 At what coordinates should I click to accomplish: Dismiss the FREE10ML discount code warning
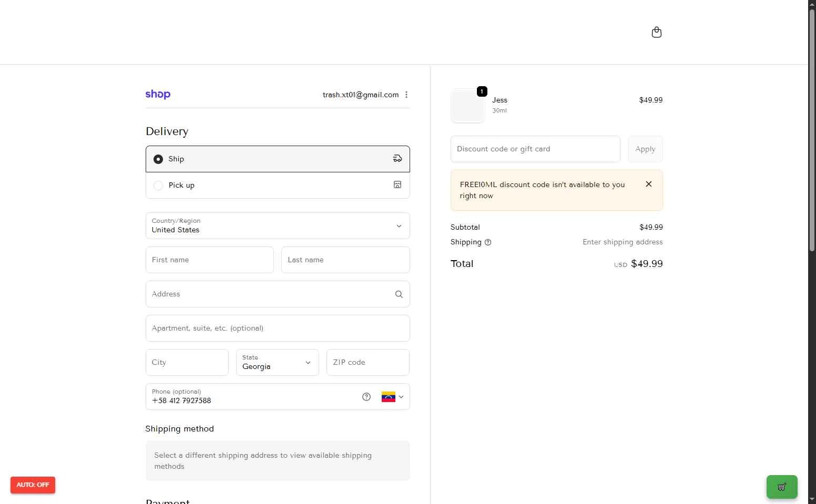pyautogui.click(x=649, y=184)
